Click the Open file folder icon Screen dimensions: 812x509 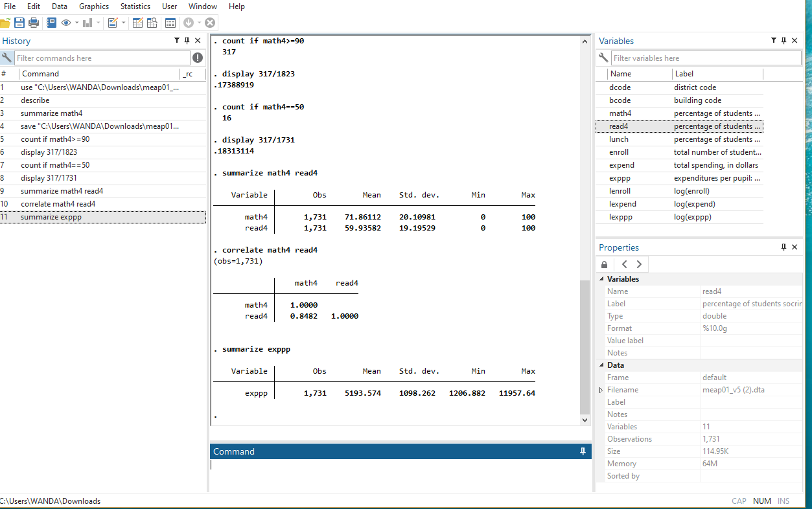(x=5, y=23)
